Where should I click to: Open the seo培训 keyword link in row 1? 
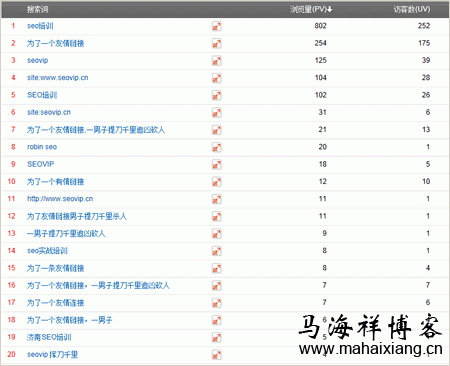point(40,26)
